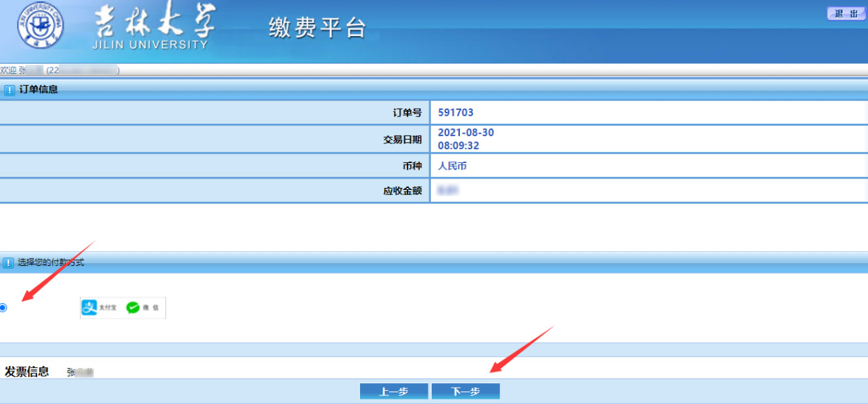
Task: Click the 发票信息 invoice heading
Action: pyautogui.click(x=27, y=372)
